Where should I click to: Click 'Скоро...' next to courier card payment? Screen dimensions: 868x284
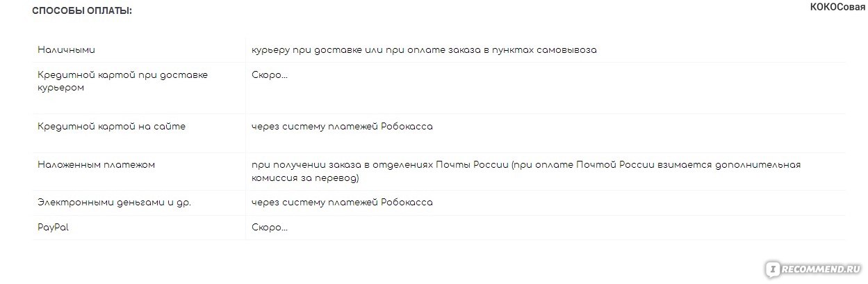pos(270,74)
